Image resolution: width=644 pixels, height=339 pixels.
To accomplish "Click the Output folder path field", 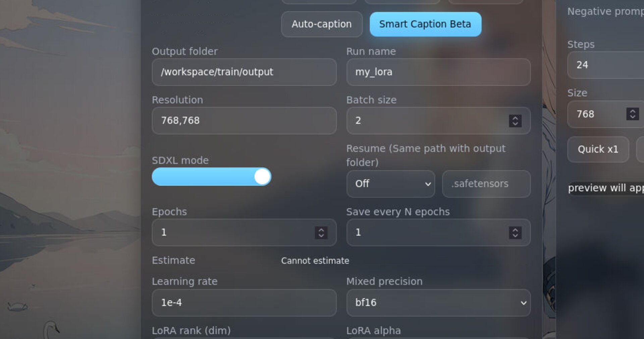I will point(244,72).
